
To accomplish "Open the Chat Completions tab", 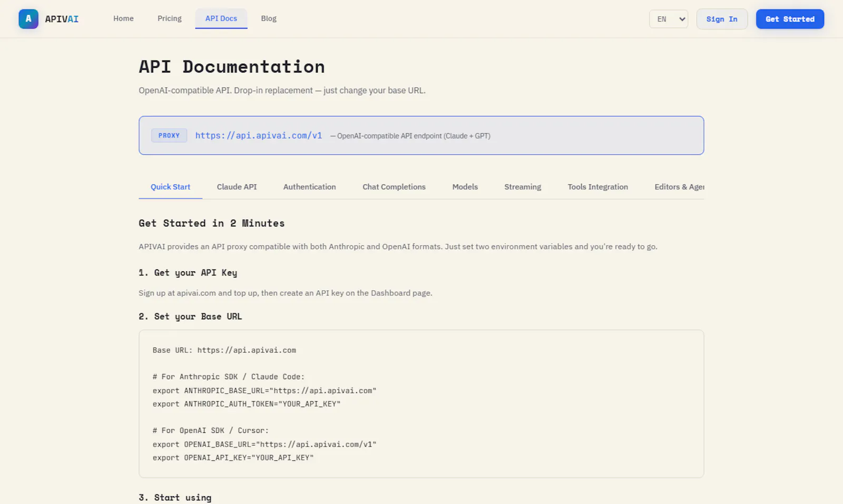I will (394, 187).
